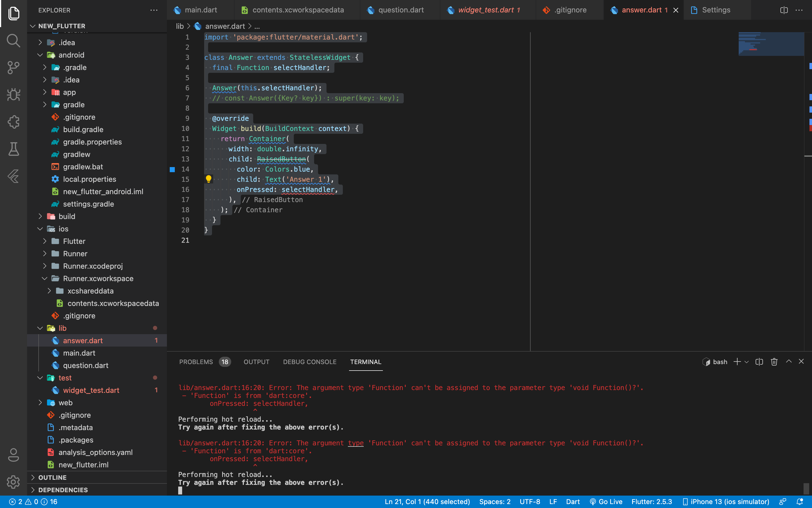The height and width of the screenshot is (508, 812).
Task: Expand the Runner.xcodeproj folder
Action: click(x=97, y=266)
